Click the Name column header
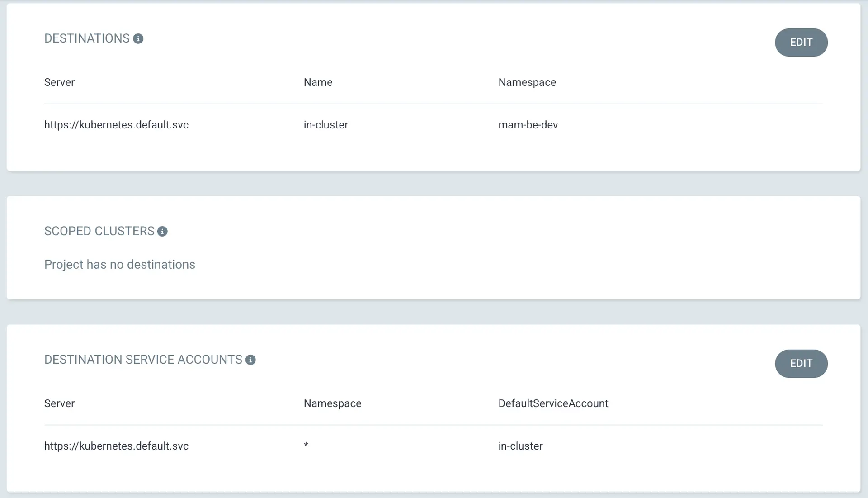The width and height of the screenshot is (868, 498). tap(318, 82)
